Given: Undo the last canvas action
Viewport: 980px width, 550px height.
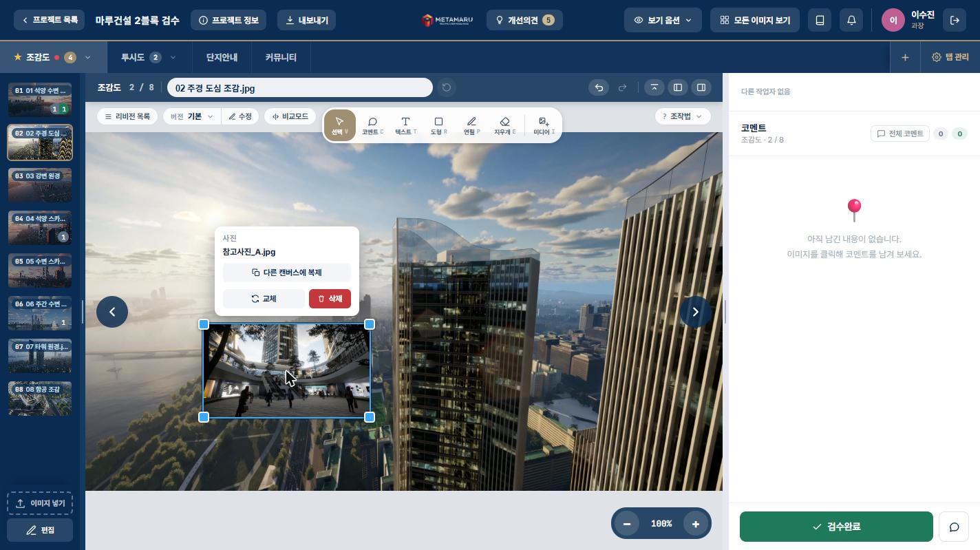Looking at the screenshot, I should click(x=599, y=87).
